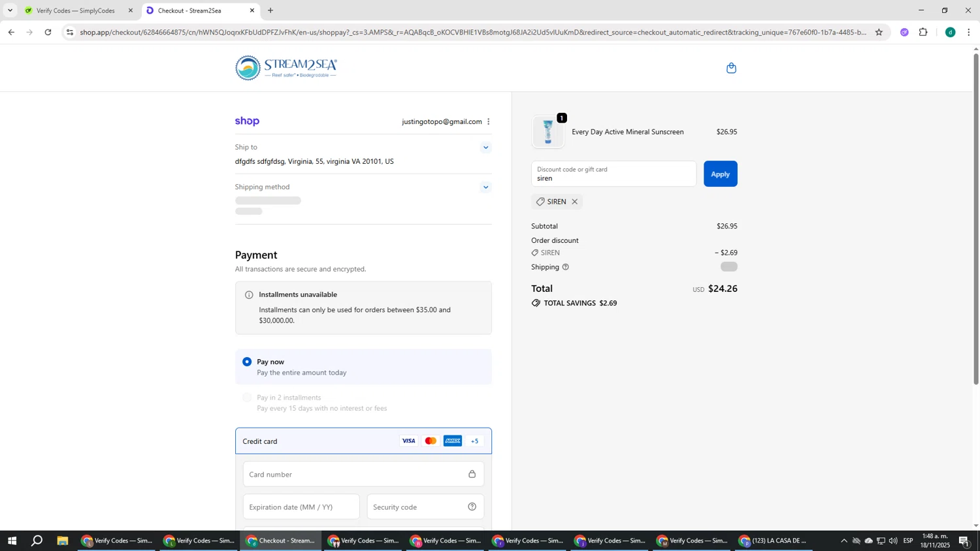Click the Card number field
Screen dimensions: 980x551
tap(363, 474)
